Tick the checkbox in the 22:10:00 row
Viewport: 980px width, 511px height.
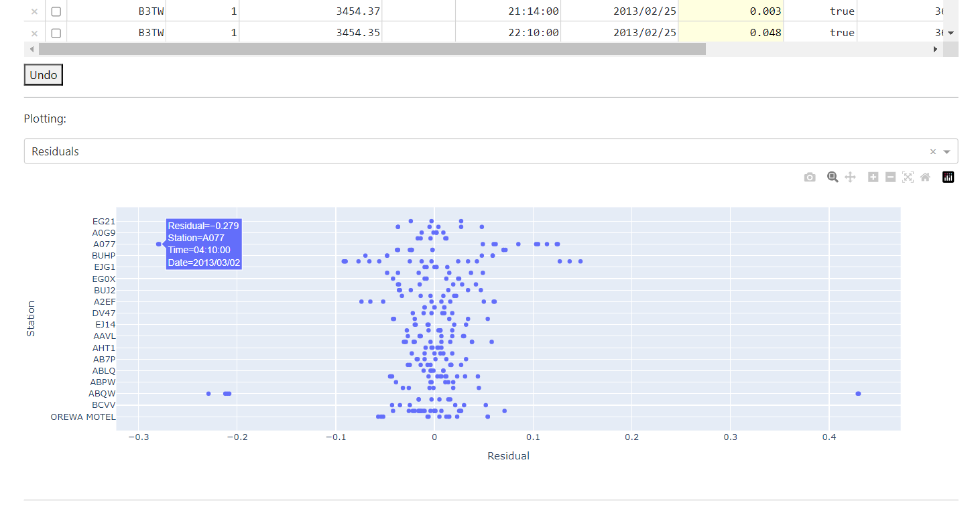coord(56,32)
